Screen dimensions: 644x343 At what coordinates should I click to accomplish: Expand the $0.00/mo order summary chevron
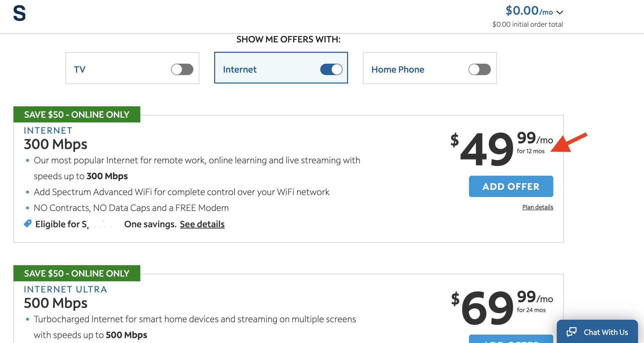[560, 12]
